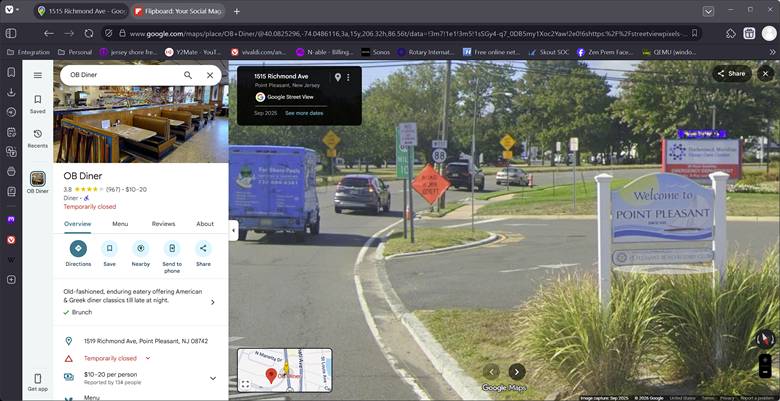Open Recents in Maps sidebar
Image resolution: width=780 pixels, height=401 pixels.
click(37, 138)
